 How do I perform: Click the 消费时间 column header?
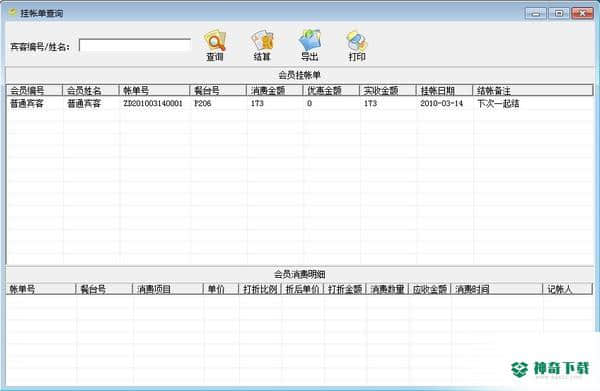[497, 289]
